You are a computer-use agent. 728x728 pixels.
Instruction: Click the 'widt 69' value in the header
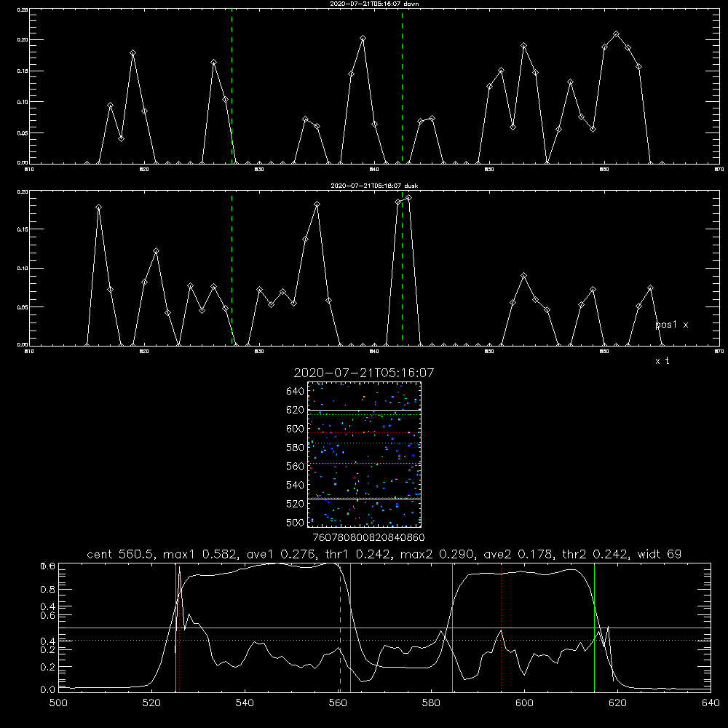tap(660, 554)
